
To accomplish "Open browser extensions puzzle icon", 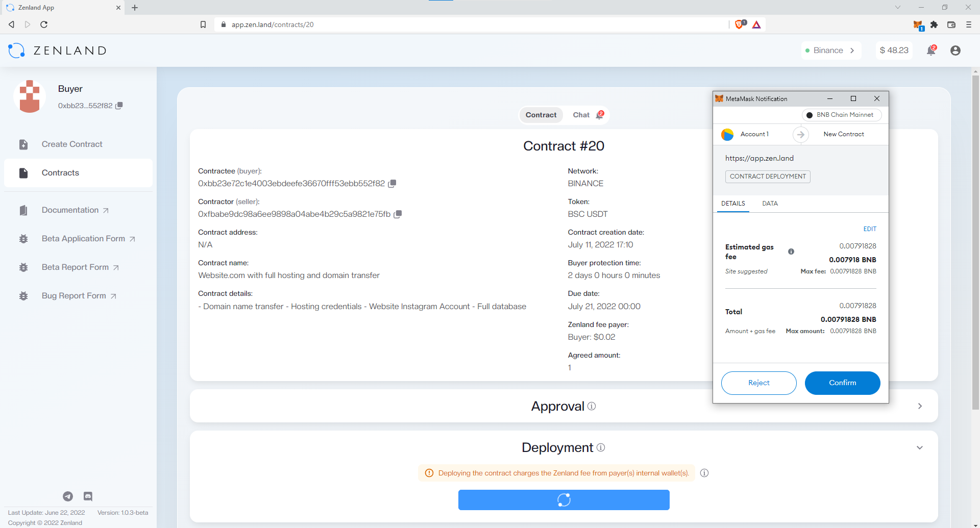I will pyautogui.click(x=934, y=24).
